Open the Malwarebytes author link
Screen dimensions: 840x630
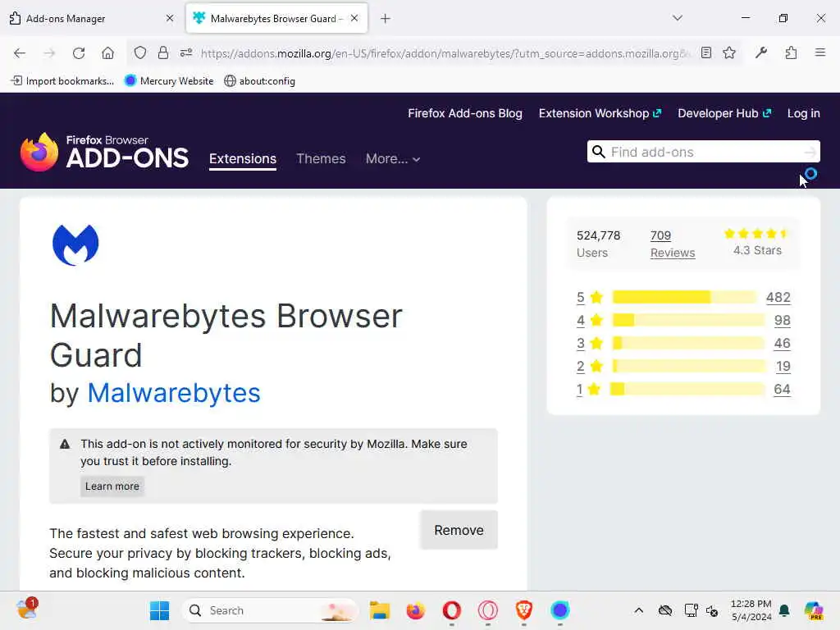[x=174, y=393]
